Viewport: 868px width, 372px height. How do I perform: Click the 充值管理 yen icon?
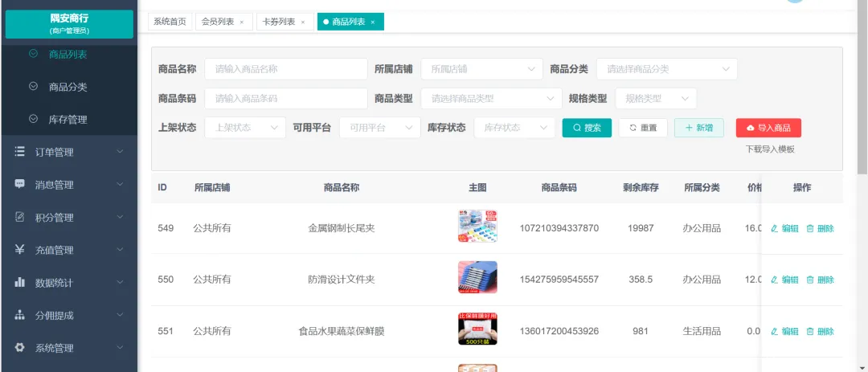coord(19,250)
